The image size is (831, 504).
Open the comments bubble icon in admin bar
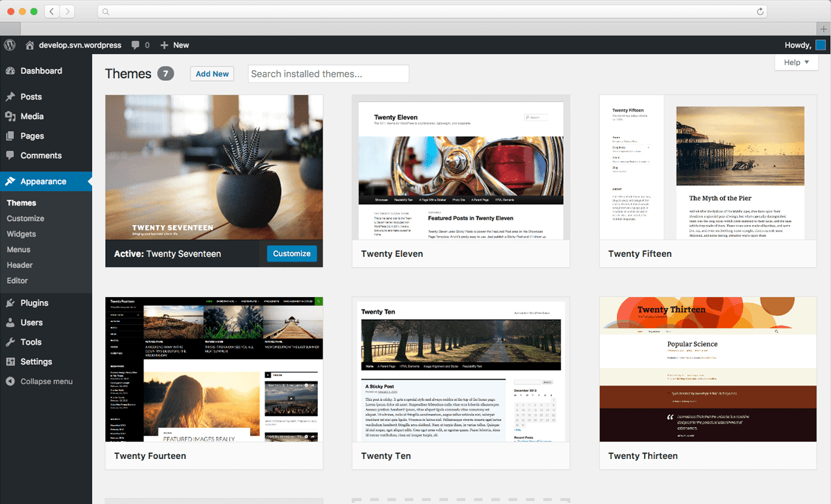point(135,45)
